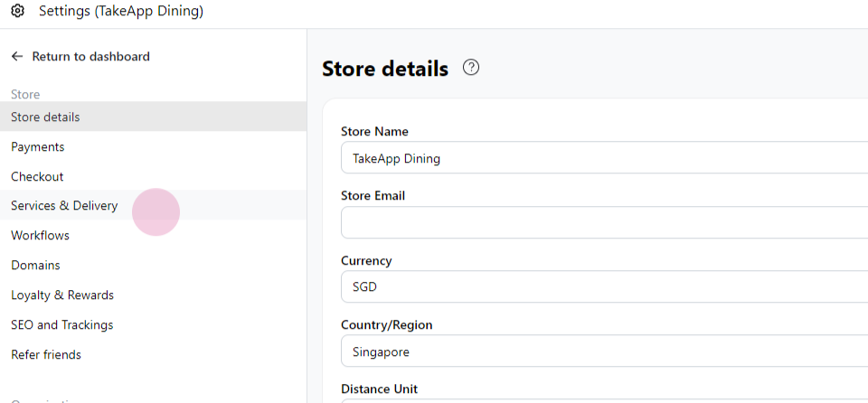Click the Store Name label

pyautogui.click(x=374, y=132)
